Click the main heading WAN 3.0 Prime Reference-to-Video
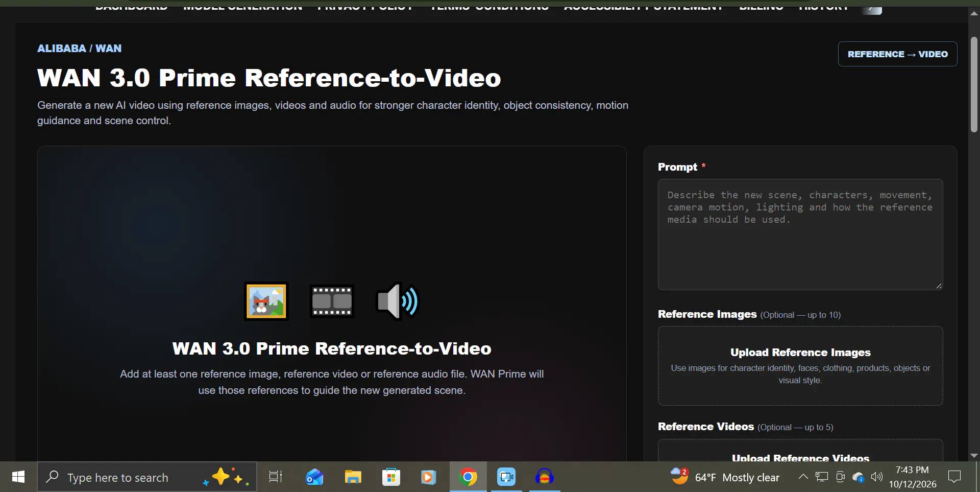980x492 pixels. (x=269, y=78)
